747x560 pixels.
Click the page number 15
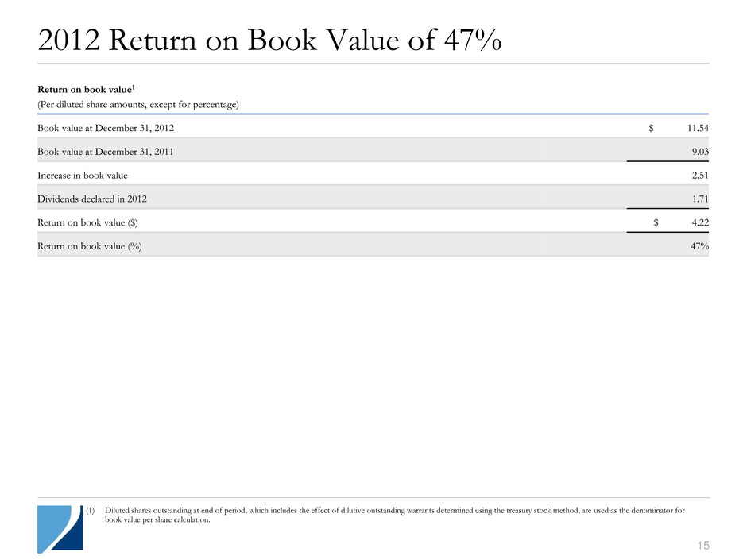(x=702, y=545)
